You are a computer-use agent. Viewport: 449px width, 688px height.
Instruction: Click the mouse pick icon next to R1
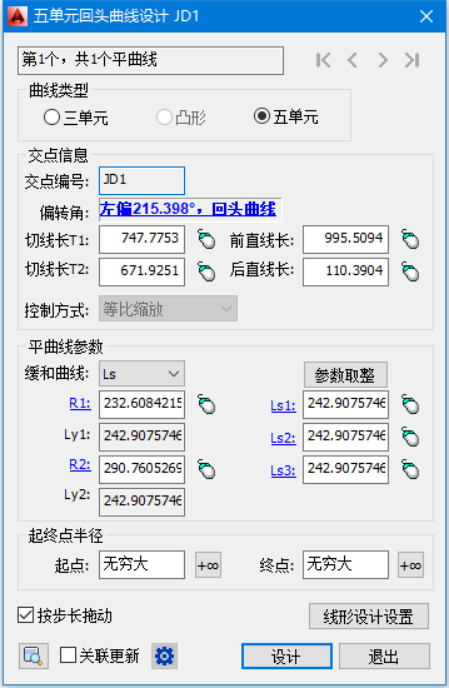[x=206, y=404]
